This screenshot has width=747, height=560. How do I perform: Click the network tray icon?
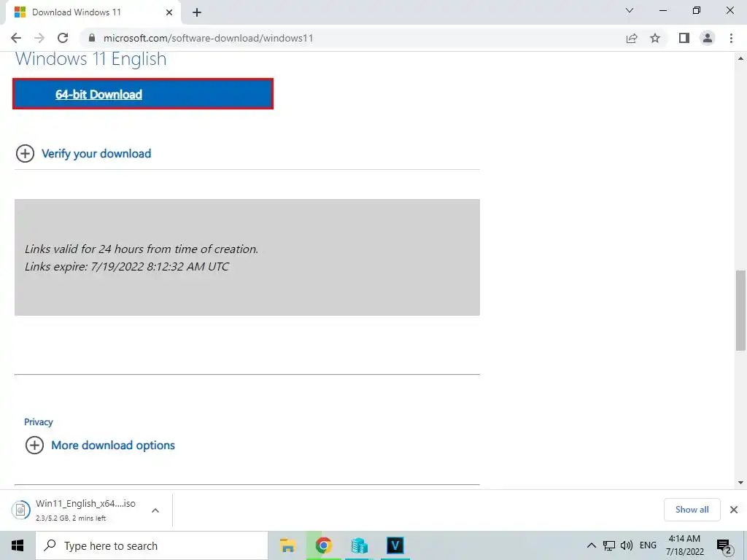coord(609,545)
